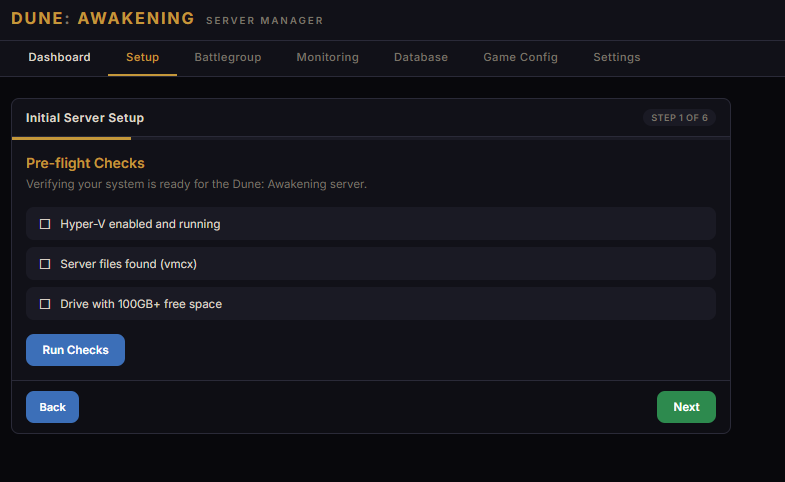The width and height of the screenshot is (785, 482).
Task: Click the Pre-flight Checks heading
Action: (85, 163)
